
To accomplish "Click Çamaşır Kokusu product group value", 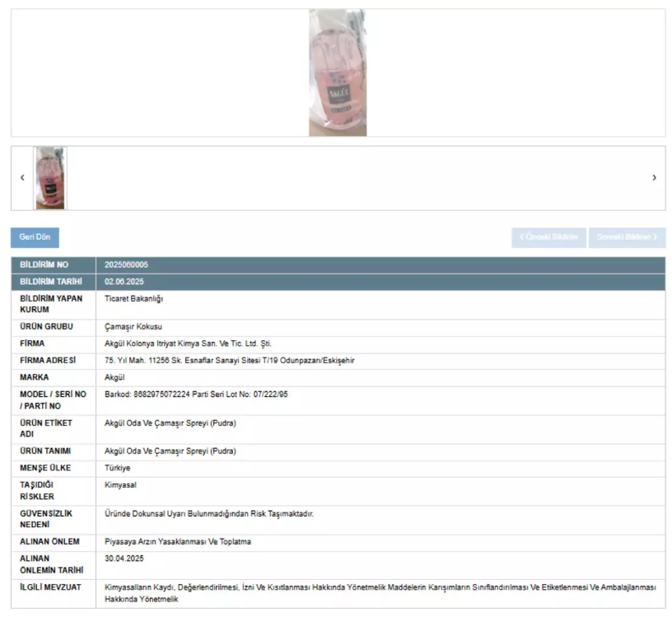I will tap(133, 327).
